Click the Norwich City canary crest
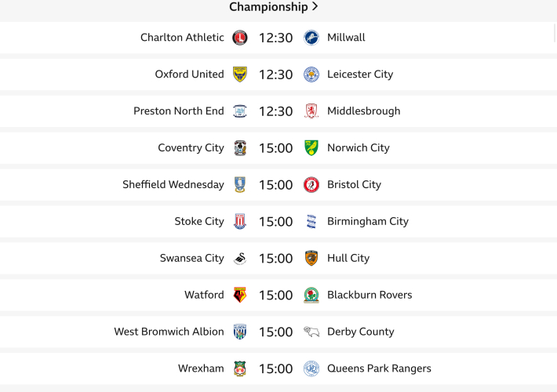Screen dimensions: 557x392 coord(311,148)
